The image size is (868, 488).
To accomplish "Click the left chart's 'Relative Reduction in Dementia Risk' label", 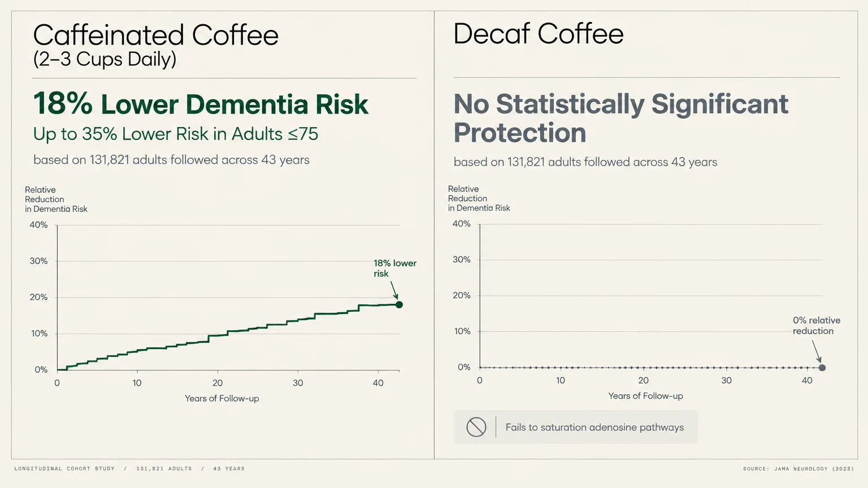I will click(x=56, y=199).
